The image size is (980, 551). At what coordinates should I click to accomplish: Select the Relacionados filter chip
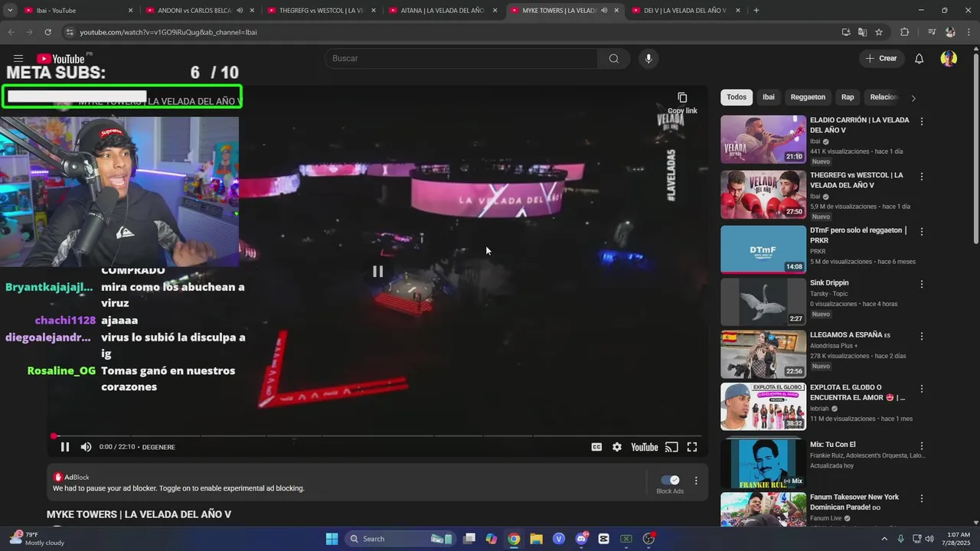pos(883,97)
